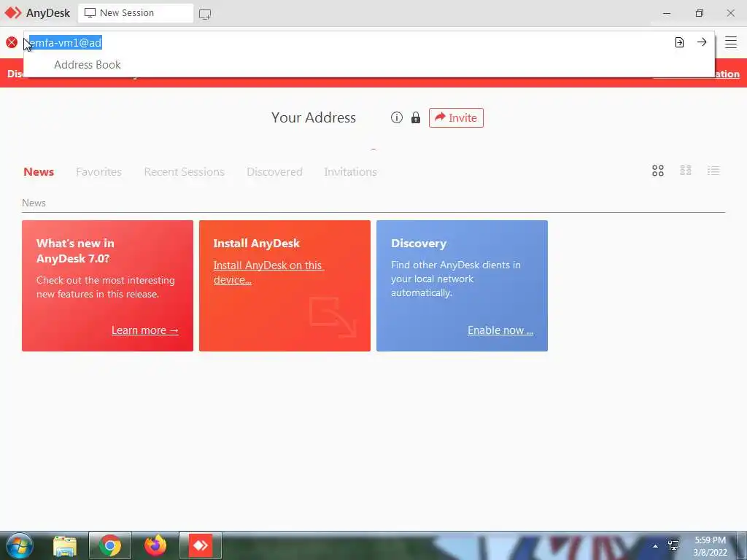Open the News tab
Image resolution: width=747 pixels, height=560 pixels.
click(x=39, y=172)
